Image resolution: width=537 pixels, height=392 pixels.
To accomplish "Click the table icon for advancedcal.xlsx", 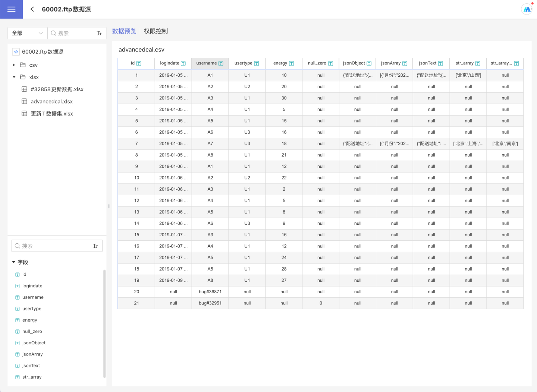I will tap(24, 101).
